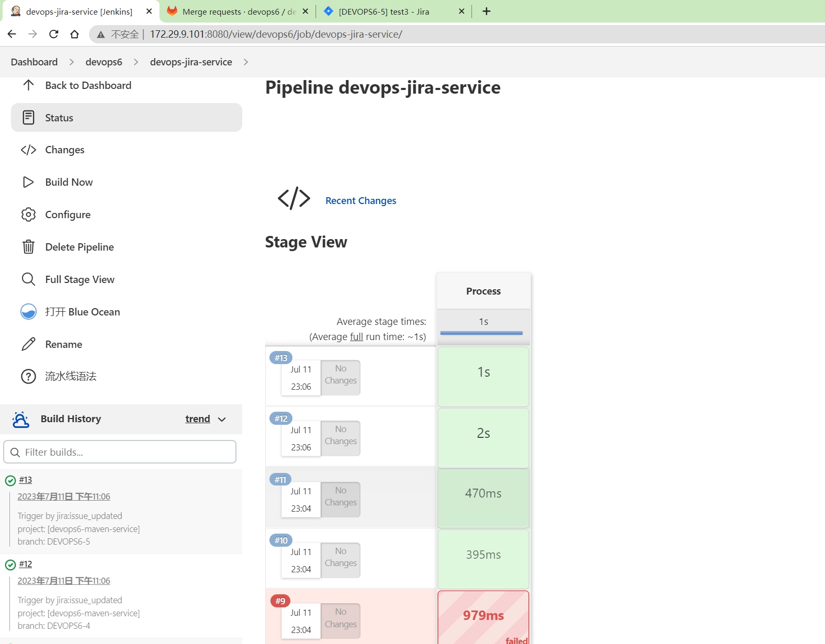Switch to the [DEVOPS6-5] test3 Jira tab
This screenshot has width=825, height=644.
point(393,11)
